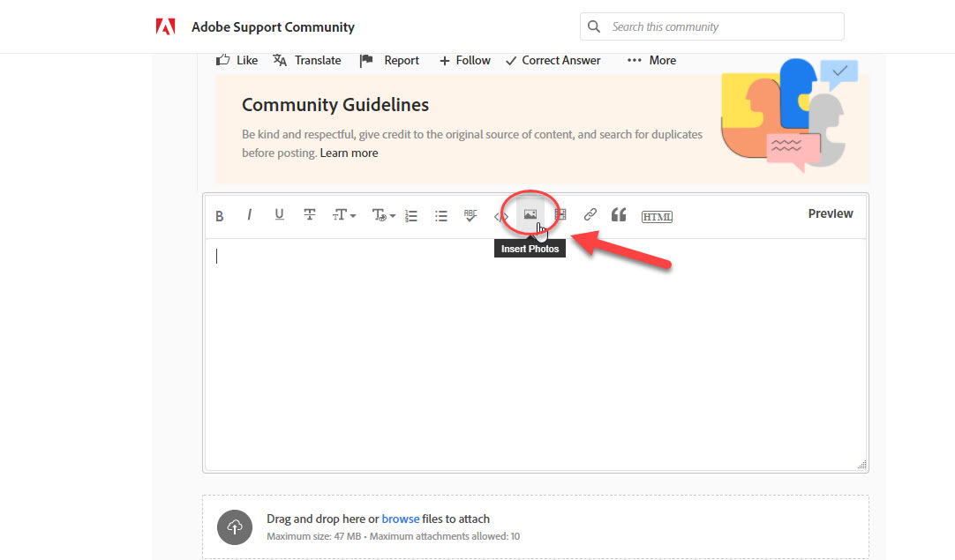Mark as Correct Answer
Viewport: 955px width, 560px height.
click(x=553, y=60)
